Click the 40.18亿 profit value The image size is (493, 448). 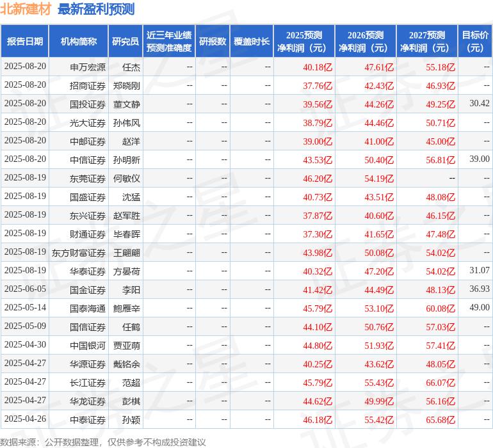317,67
